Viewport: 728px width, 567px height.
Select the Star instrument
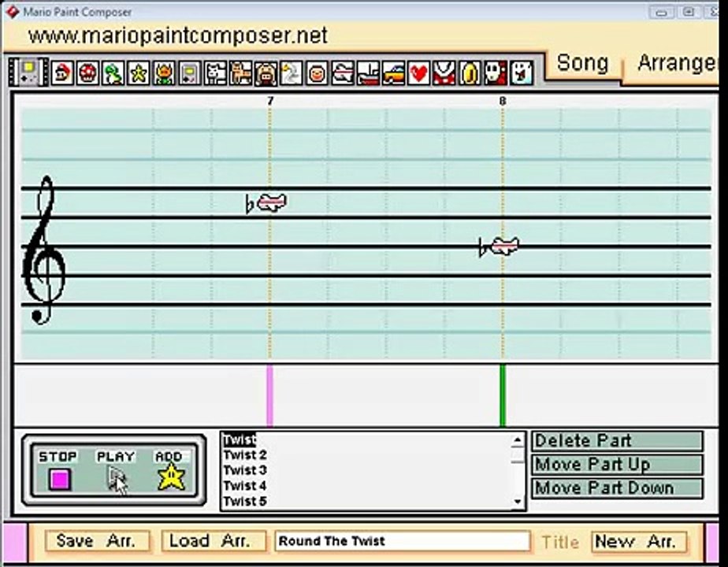(x=139, y=73)
